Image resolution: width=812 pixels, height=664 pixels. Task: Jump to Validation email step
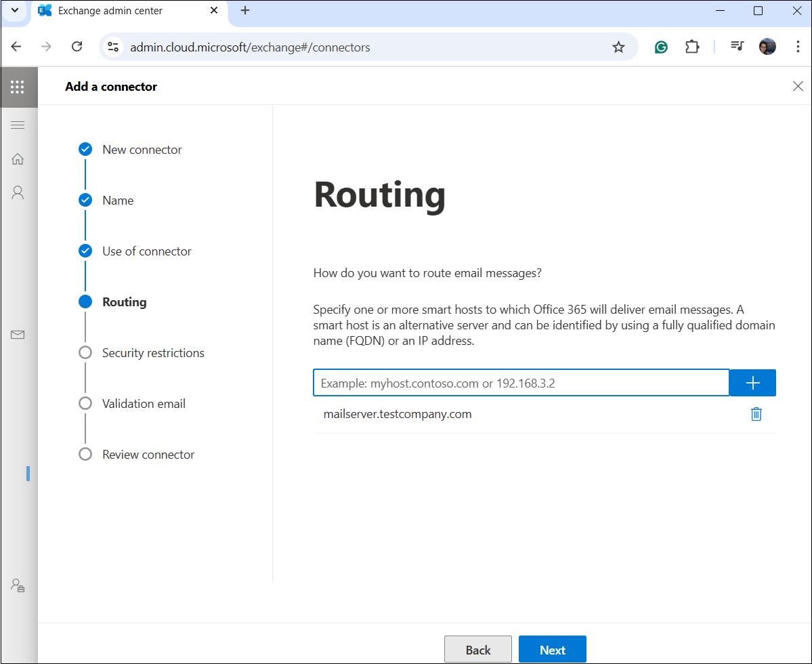pyautogui.click(x=144, y=404)
